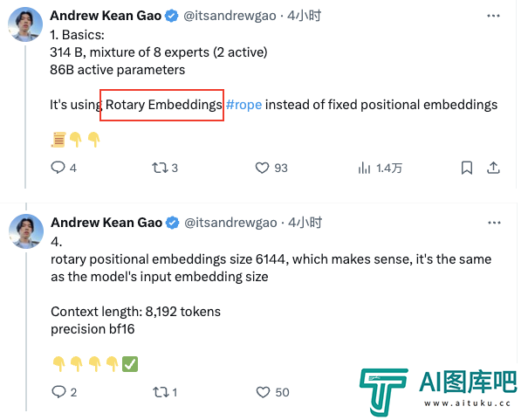Image resolution: width=528 pixels, height=420 pixels.
Task: Bookmark the first tweet
Action: [x=467, y=168]
